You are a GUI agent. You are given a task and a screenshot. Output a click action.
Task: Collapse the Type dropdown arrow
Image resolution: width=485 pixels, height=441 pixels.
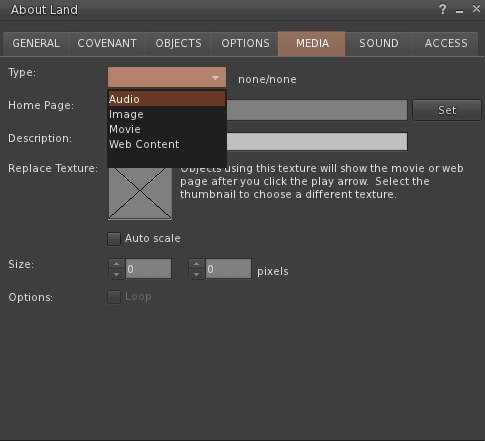pyautogui.click(x=215, y=78)
